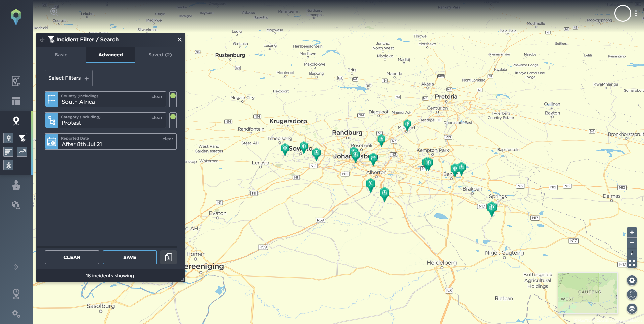Open settings gears at sidebar bottom
This screenshot has width=644, height=324.
coord(16,314)
